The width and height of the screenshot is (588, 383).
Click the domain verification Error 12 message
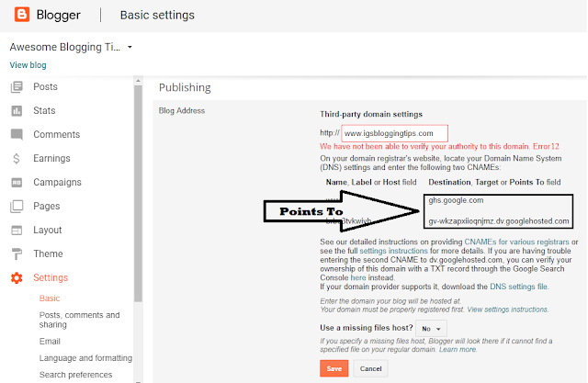[439, 147]
